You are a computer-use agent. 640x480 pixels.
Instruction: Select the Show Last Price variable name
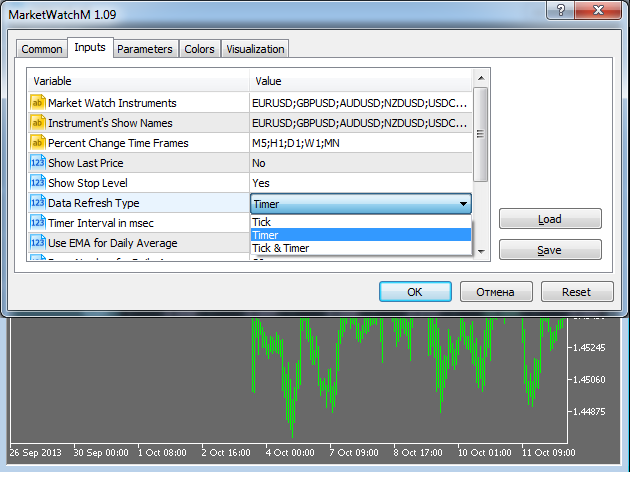tap(86, 163)
